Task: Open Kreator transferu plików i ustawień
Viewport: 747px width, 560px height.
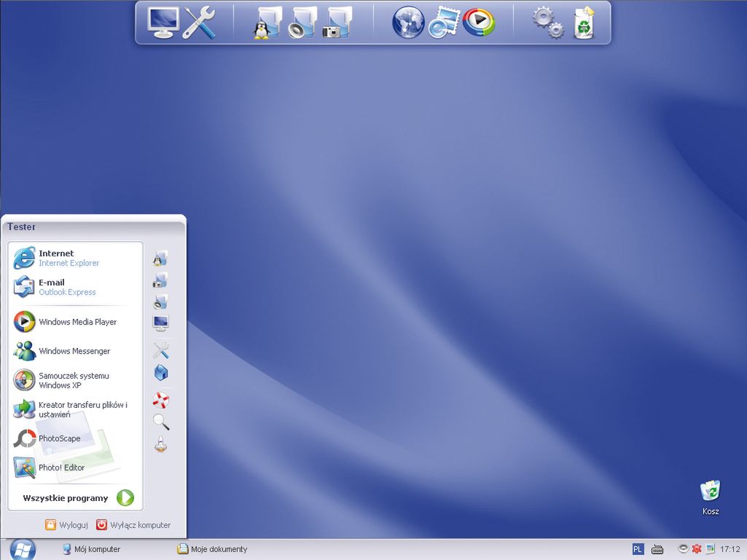Action: coord(75,409)
